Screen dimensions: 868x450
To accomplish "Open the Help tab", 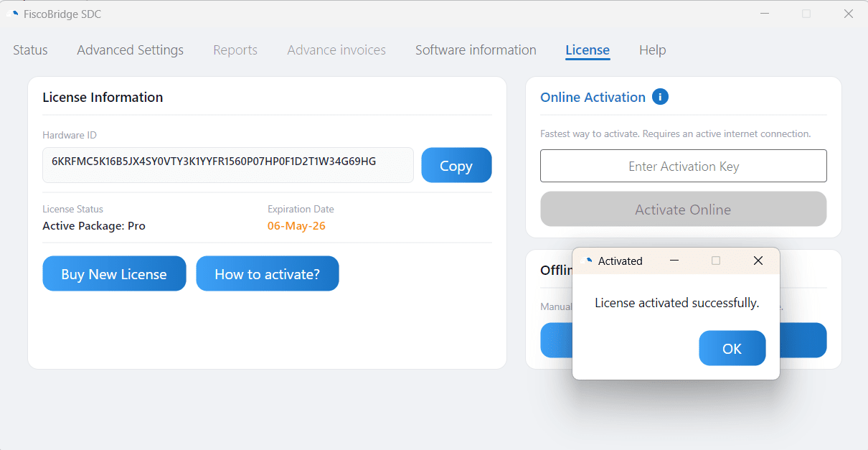I will click(x=653, y=50).
